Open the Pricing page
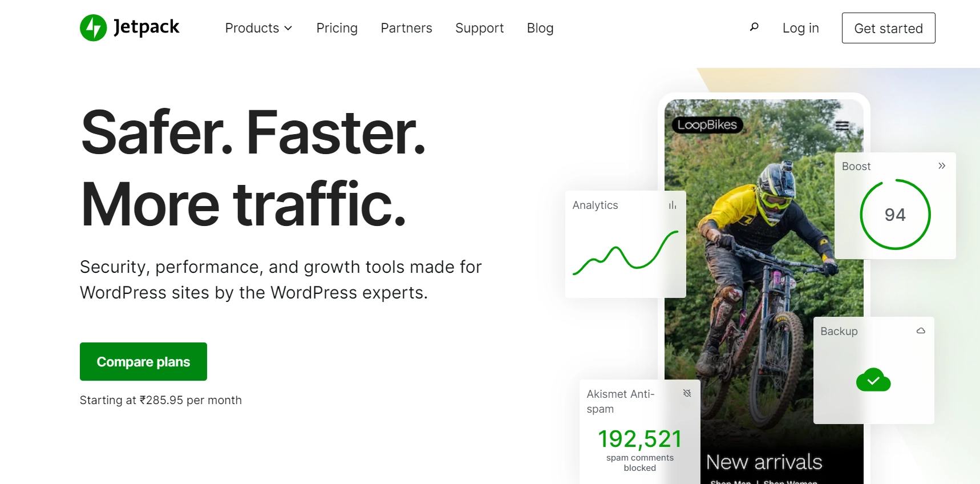 (x=337, y=28)
